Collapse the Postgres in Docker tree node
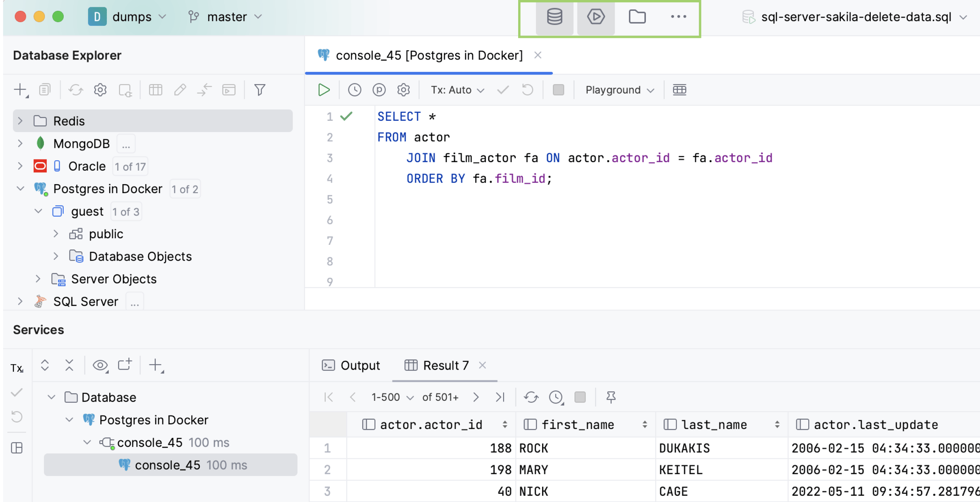The width and height of the screenshot is (980, 502). [x=20, y=189]
